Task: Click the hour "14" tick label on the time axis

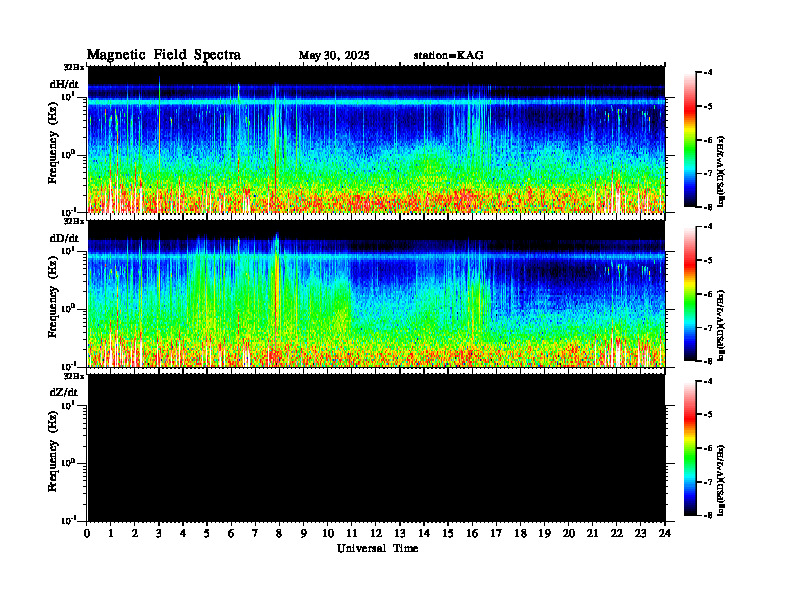Action: point(424,534)
